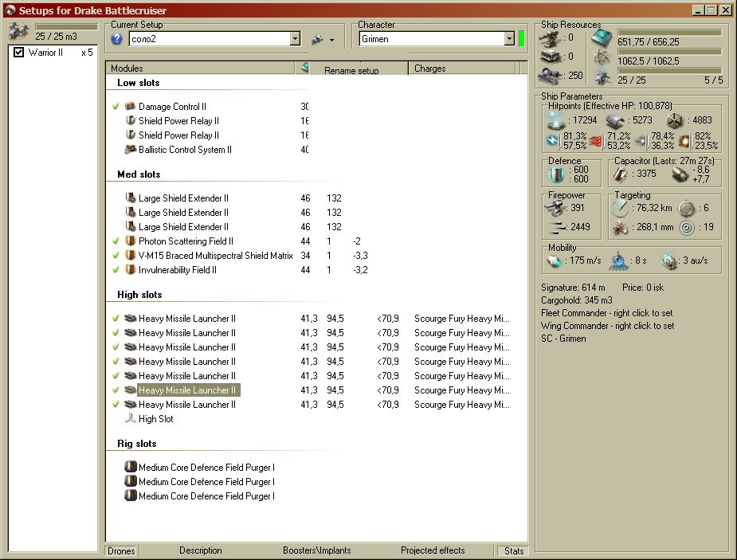Click the CPU icon in Ship Resources
The width and height of the screenshot is (737, 560).
coord(602,38)
